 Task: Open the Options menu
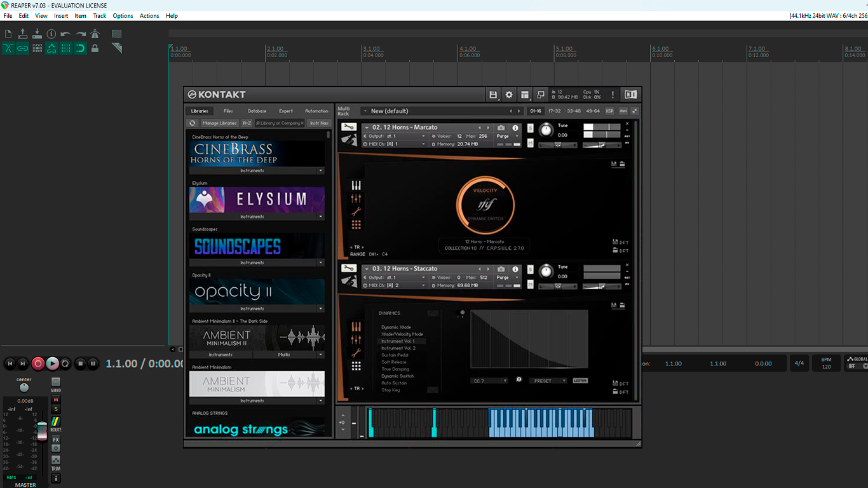(123, 16)
